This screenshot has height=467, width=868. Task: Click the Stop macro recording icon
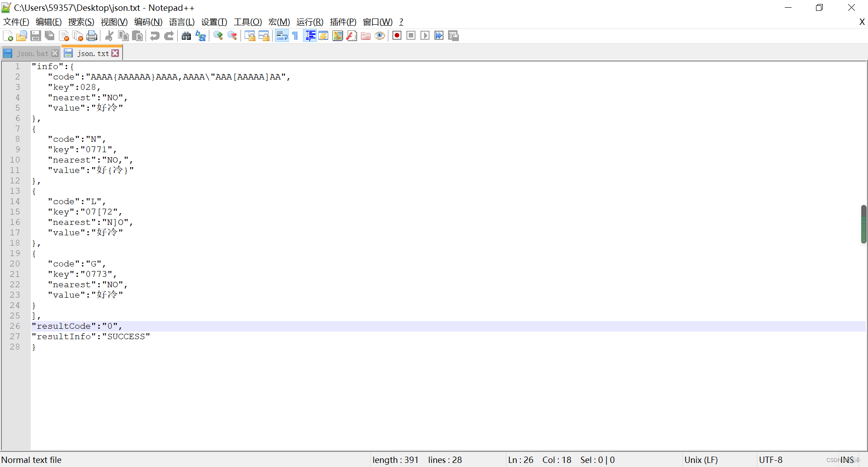coord(411,36)
